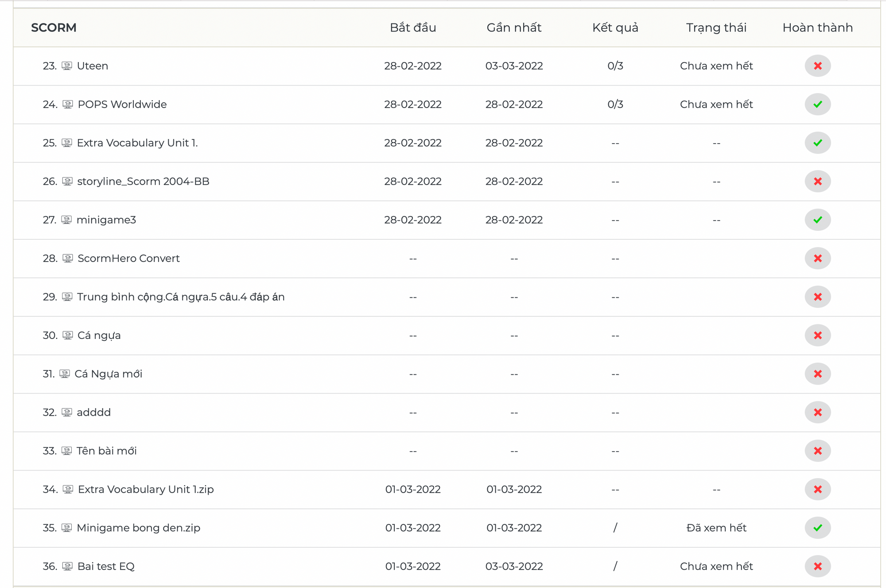Click red X for Bai test EQ
This screenshot has height=588, width=886.
pos(817,567)
